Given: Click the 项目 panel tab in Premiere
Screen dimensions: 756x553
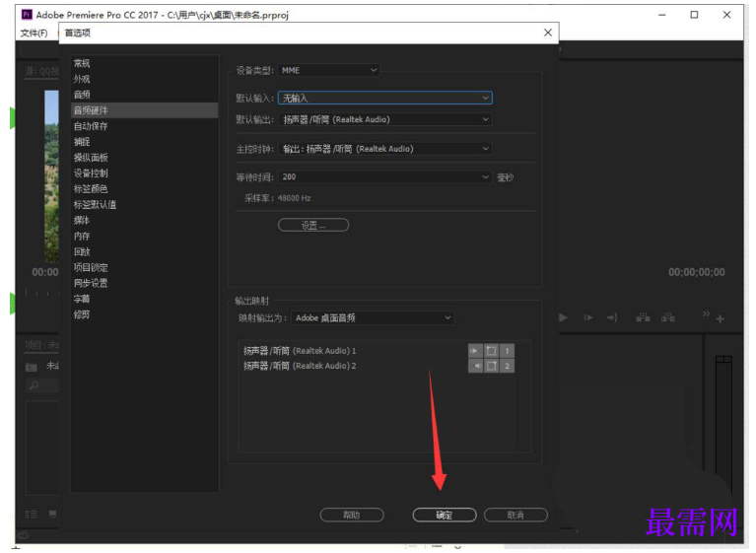Looking at the screenshot, I should [41, 345].
